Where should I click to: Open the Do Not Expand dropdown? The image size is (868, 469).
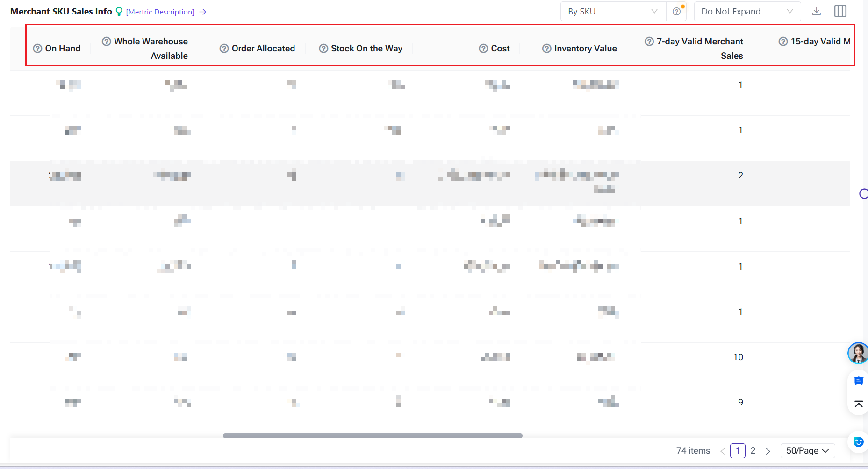(x=746, y=12)
